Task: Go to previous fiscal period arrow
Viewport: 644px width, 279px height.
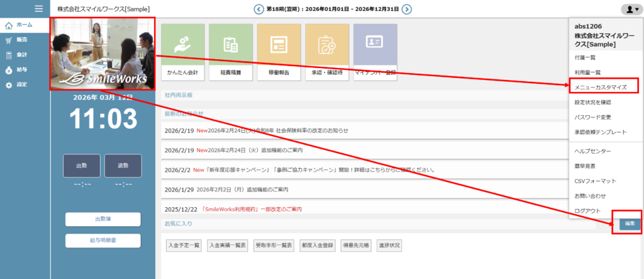Action: pos(258,9)
